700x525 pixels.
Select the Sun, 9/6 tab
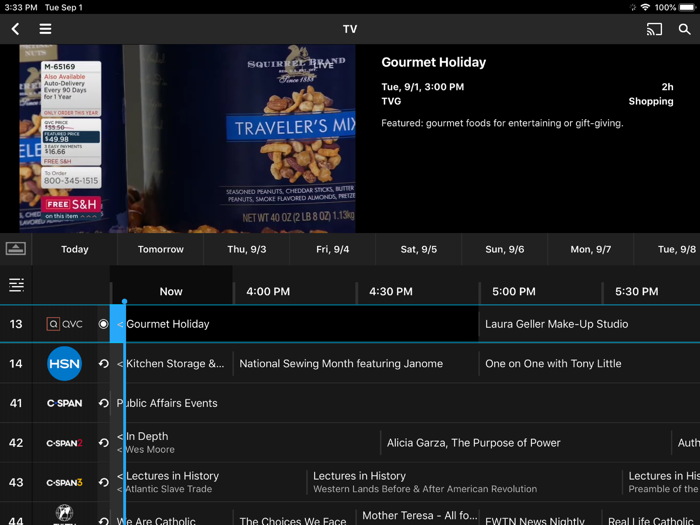click(504, 249)
